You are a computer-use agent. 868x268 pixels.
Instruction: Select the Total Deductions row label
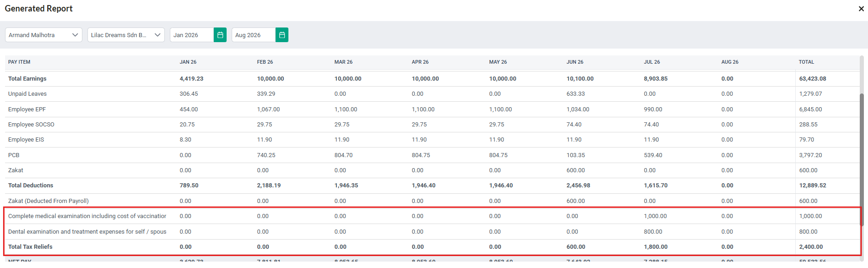coord(31,186)
